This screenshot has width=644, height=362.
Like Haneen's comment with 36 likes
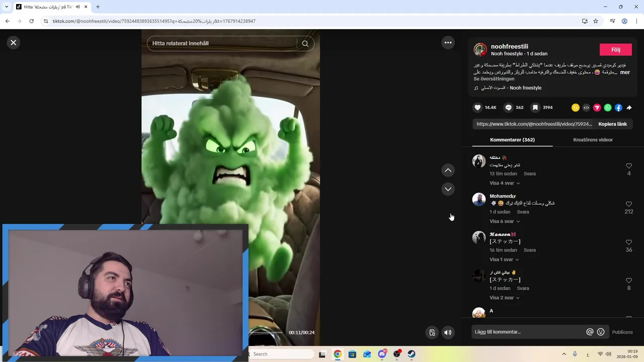click(629, 242)
